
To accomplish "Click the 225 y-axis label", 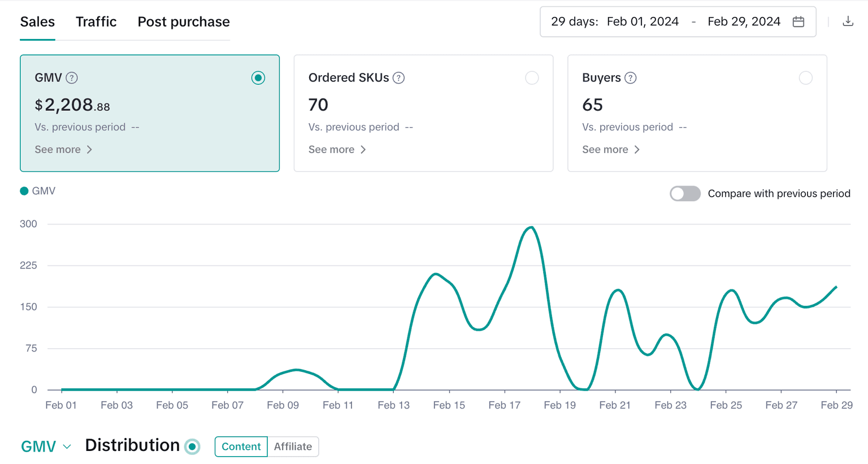I will pos(28,265).
